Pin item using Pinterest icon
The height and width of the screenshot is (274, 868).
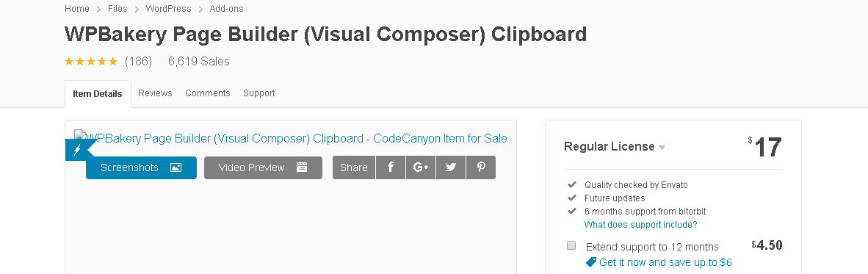point(481,167)
